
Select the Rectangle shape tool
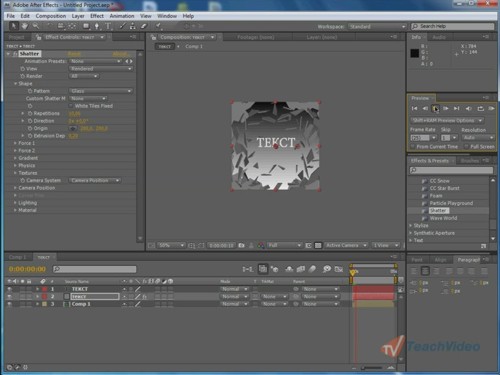[86, 26]
